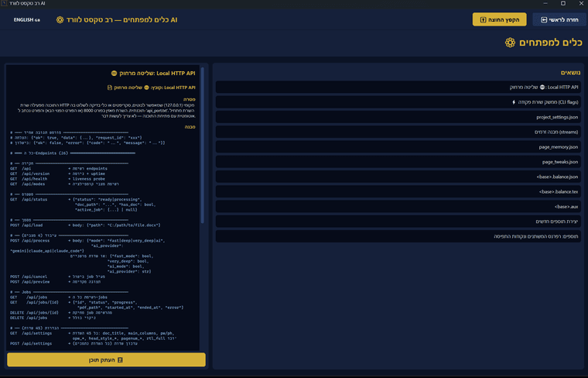Close the application window
Screen dimensions: 588x378
[x=581, y=3]
